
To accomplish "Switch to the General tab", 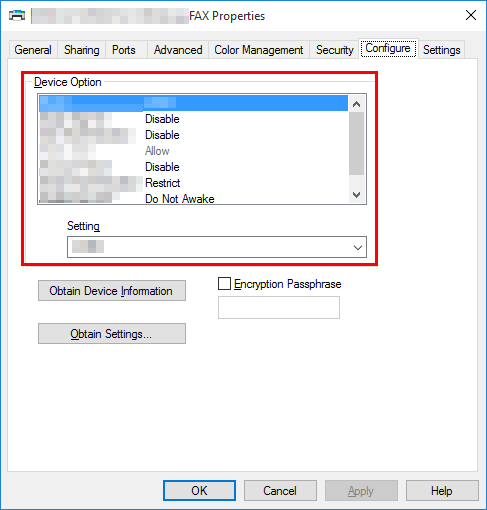I will click(x=33, y=50).
